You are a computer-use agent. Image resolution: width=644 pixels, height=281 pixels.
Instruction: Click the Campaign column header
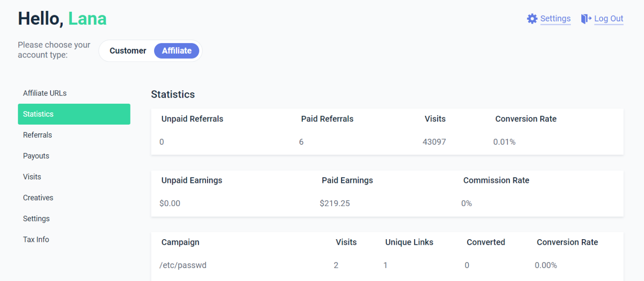[180, 242]
